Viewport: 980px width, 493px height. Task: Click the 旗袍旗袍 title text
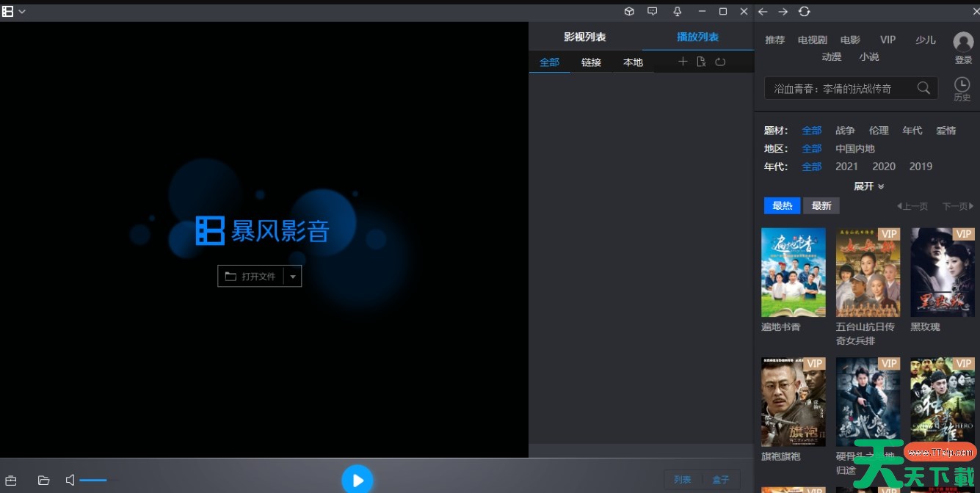pos(781,456)
